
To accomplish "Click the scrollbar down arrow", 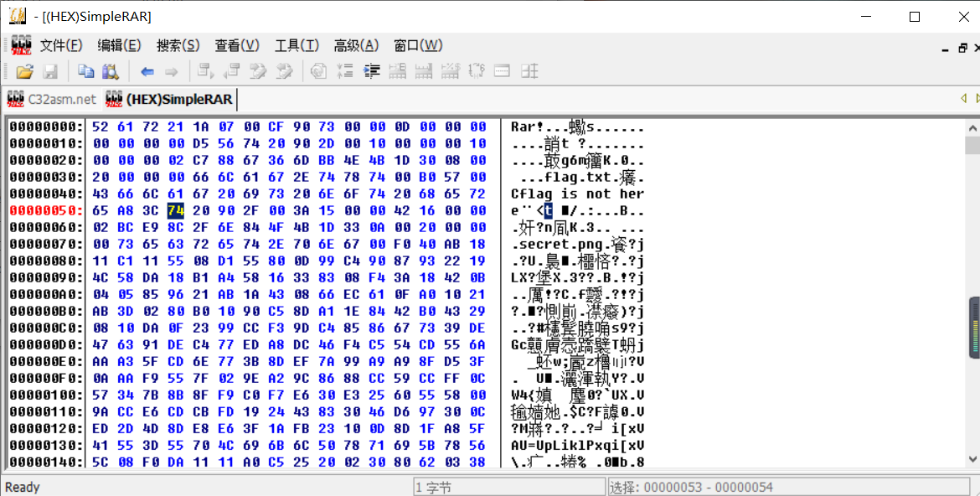I will pos(972,460).
